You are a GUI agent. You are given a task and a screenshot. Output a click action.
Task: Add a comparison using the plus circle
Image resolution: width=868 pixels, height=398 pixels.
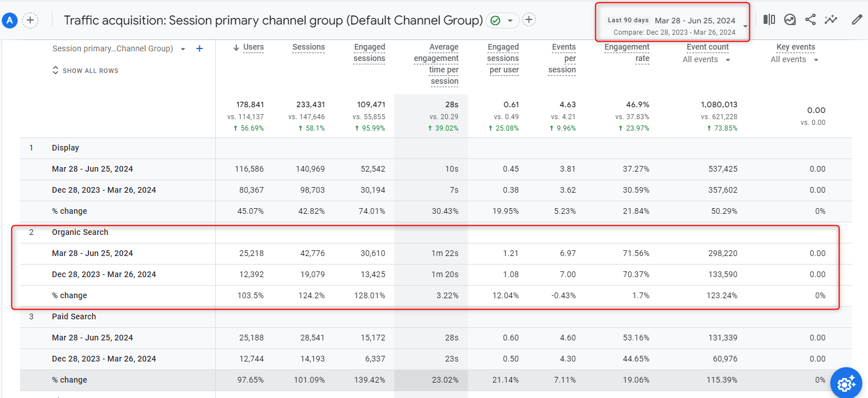coord(30,21)
